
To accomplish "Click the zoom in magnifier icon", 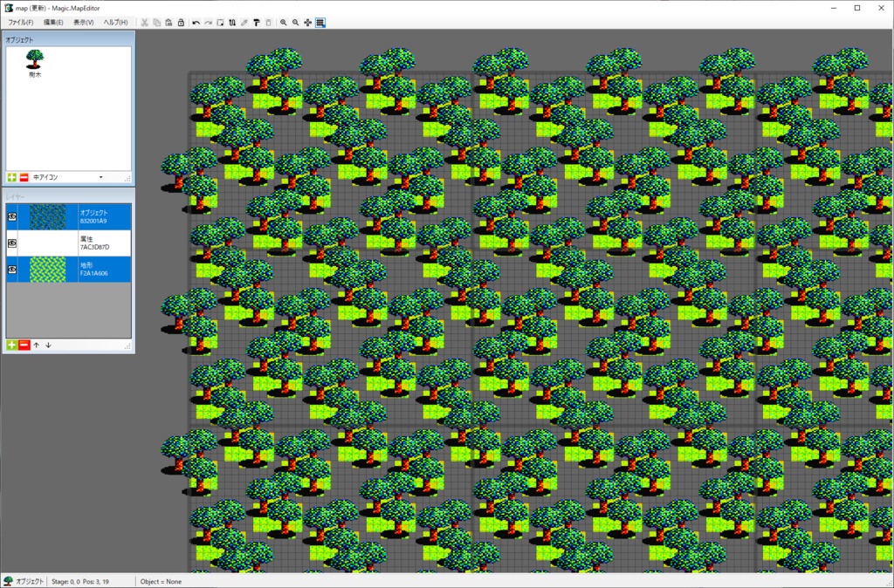I will pos(284,23).
